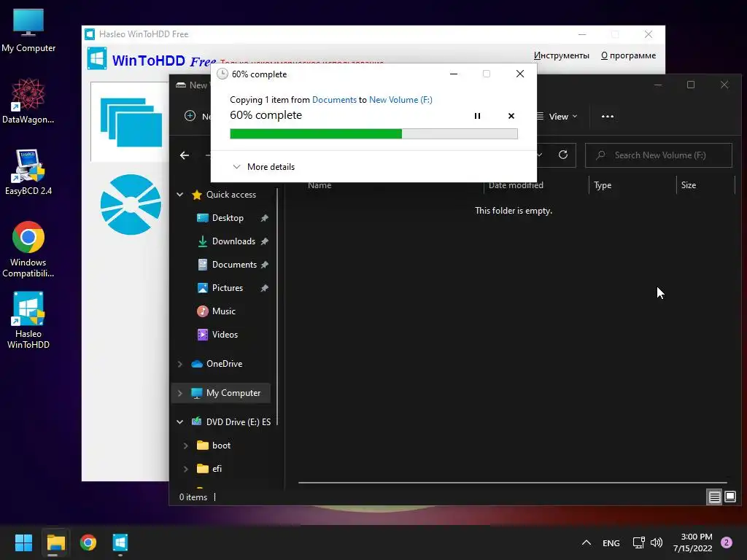Expand the boot folder node

point(186,446)
